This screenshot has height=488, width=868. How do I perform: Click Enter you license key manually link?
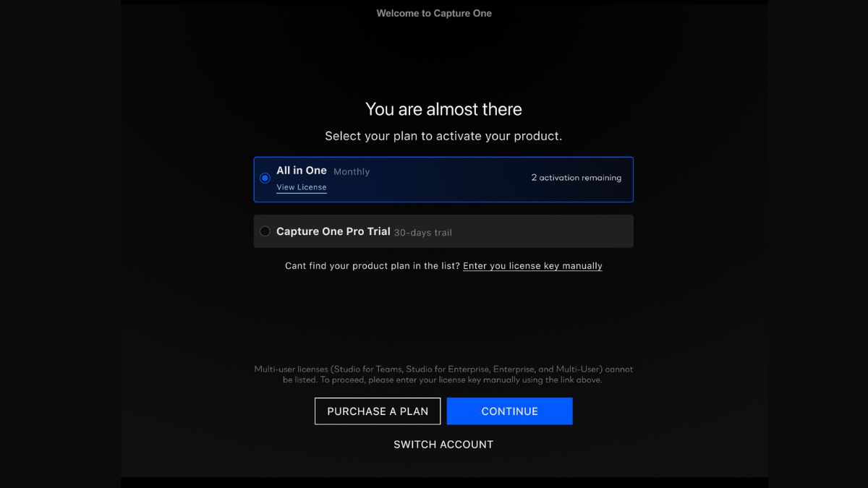pos(532,266)
